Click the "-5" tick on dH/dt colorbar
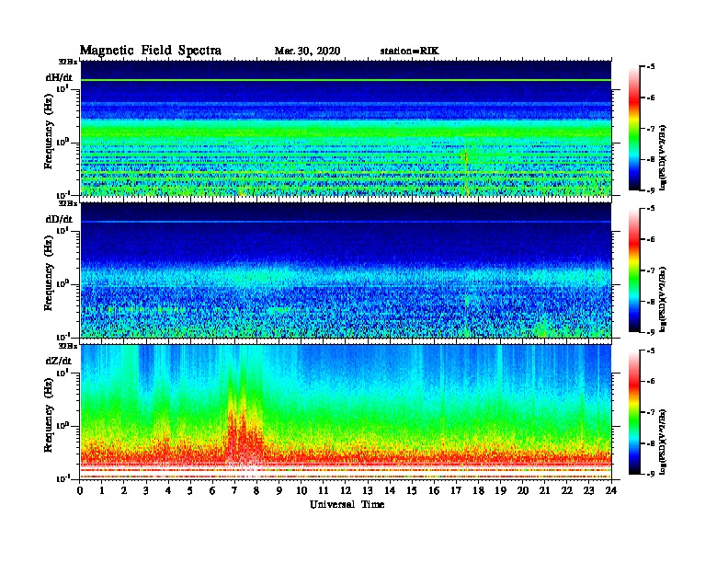The width and height of the screenshot is (728, 563). tap(651, 66)
